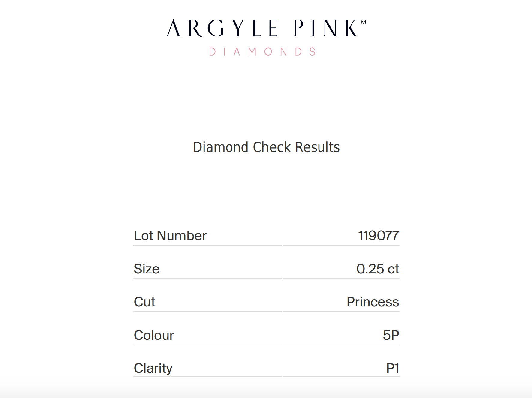
Task: Click the P1 clarity grade value
Action: click(x=393, y=368)
